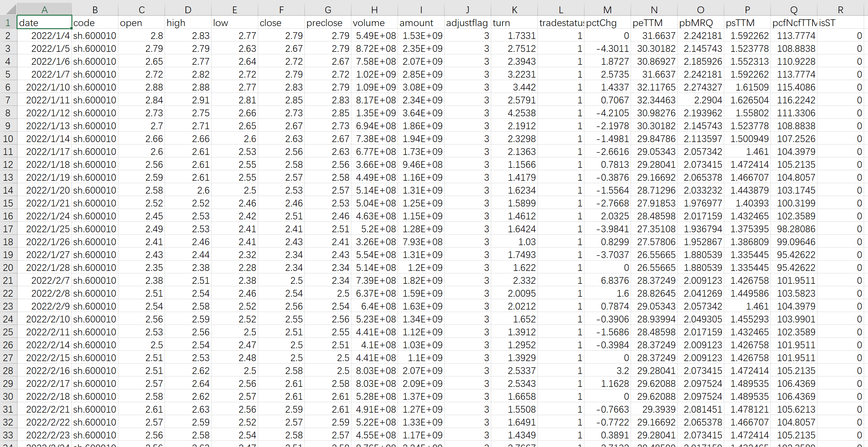Select pcfNcfTTM value 98.28086
This screenshot has height=447, width=868.
(794, 229)
